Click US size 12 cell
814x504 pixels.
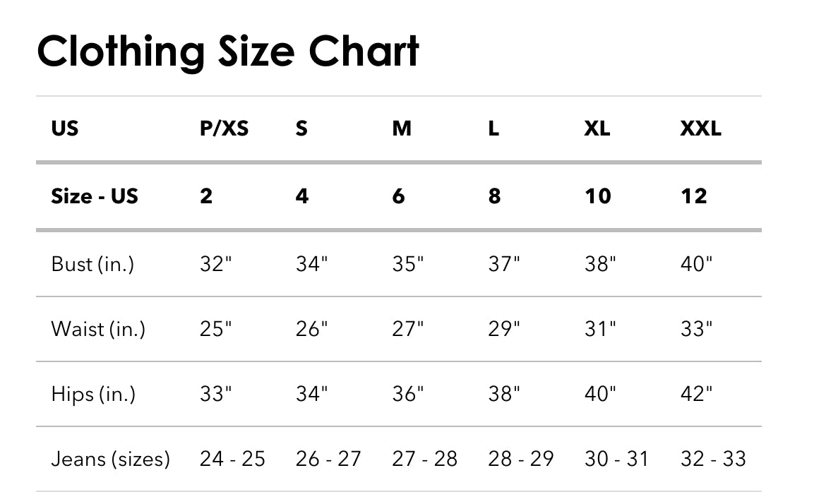click(693, 196)
